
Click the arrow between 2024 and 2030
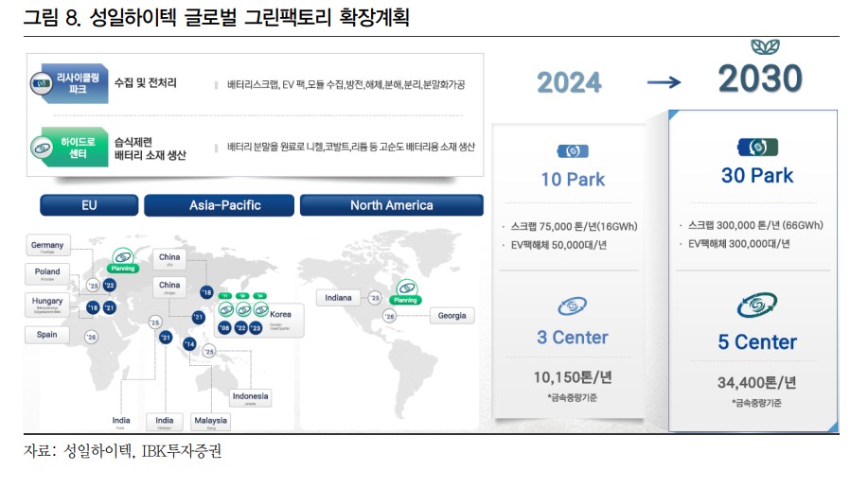coord(664,83)
